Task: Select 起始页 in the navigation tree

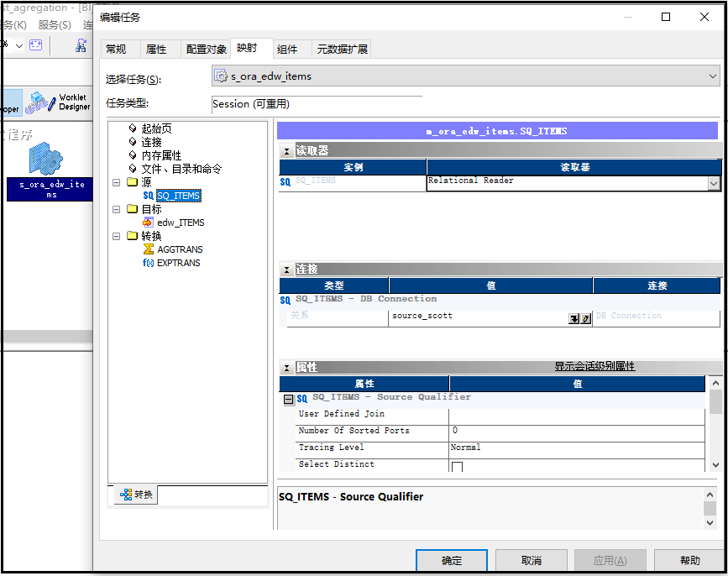Action: pyautogui.click(x=156, y=128)
